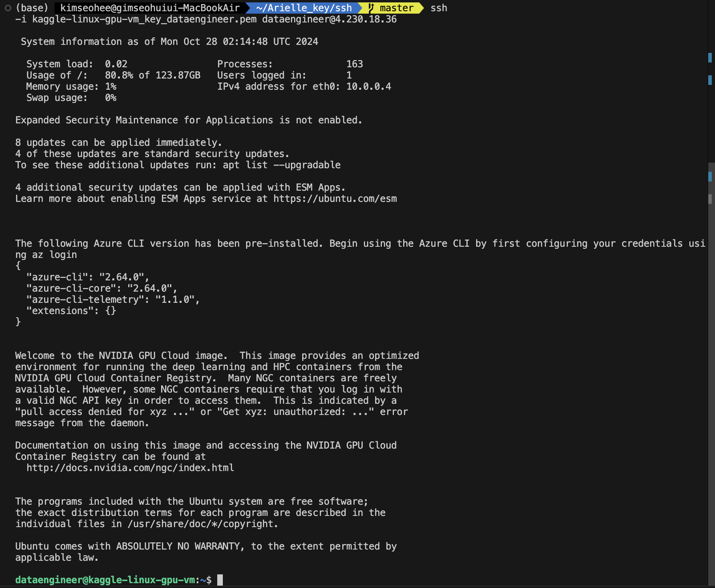Image resolution: width=715 pixels, height=588 pixels.
Task: Click the System load value 0.02
Action: [116, 64]
